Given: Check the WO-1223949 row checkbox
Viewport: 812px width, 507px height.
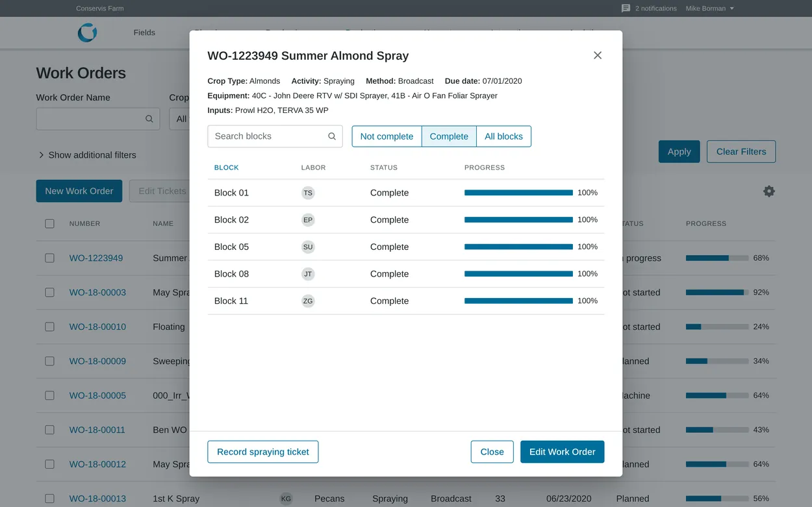Looking at the screenshot, I should coord(49,258).
